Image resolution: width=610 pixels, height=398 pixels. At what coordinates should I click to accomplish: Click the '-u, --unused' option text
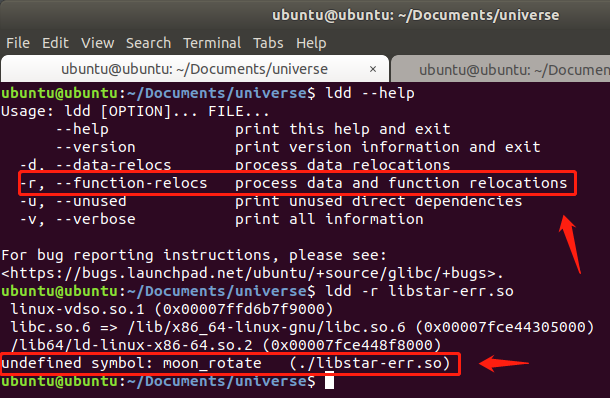coord(73,201)
